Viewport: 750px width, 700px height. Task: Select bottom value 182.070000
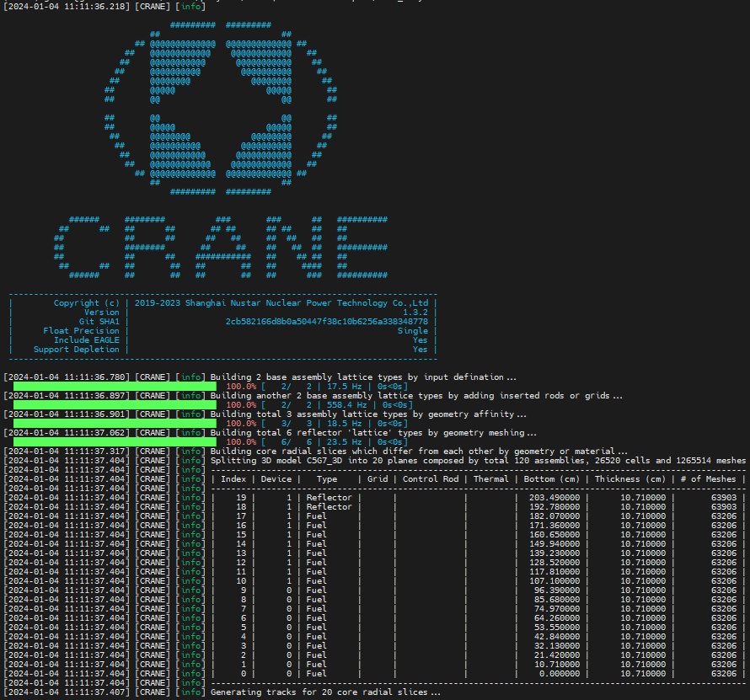coord(554,516)
